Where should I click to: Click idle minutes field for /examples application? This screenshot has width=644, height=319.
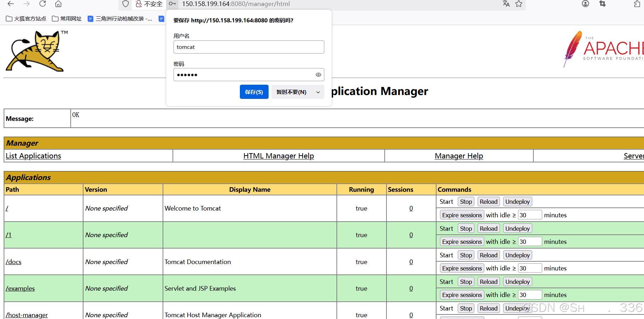click(530, 295)
